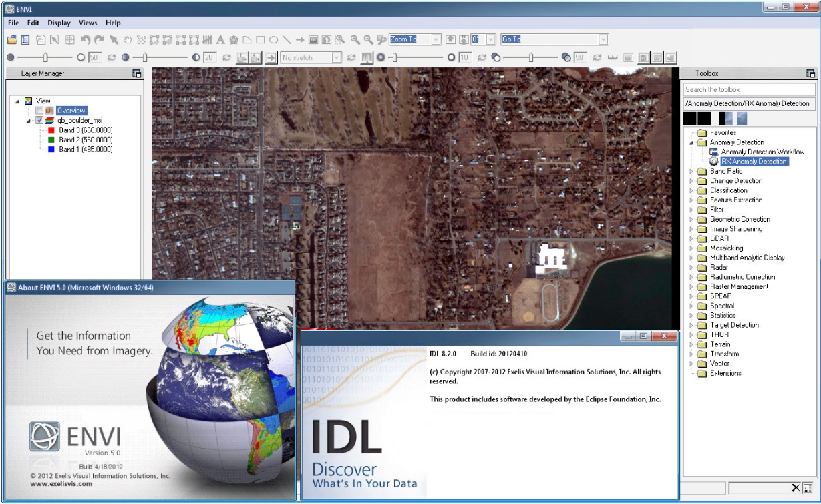Click the brightness value field showing 50
The height and width of the screenshot is (504, 821).
[94, 57]
